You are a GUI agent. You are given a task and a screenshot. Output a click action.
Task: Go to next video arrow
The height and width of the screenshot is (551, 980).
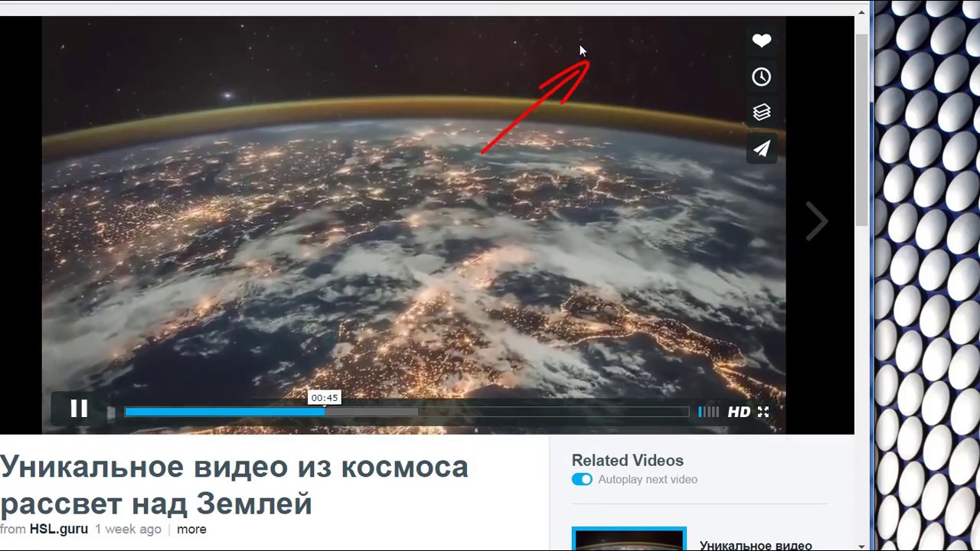(817, 222)
